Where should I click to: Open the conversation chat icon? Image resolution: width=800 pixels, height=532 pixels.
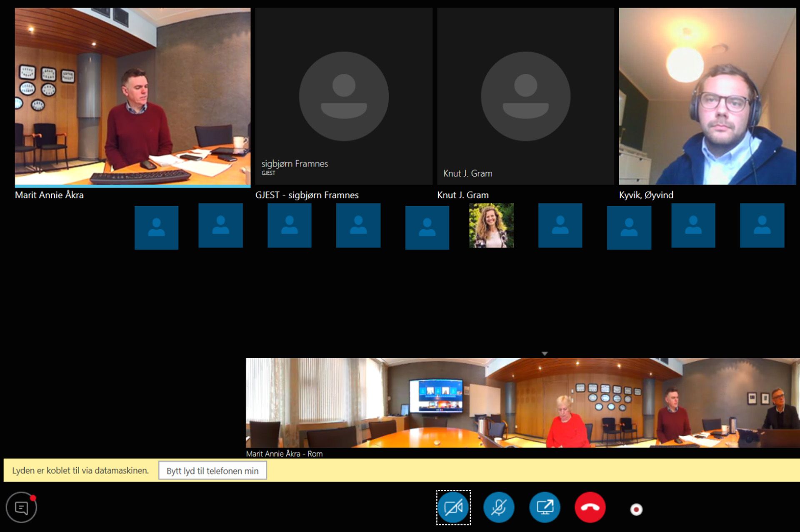pos(21,507)
